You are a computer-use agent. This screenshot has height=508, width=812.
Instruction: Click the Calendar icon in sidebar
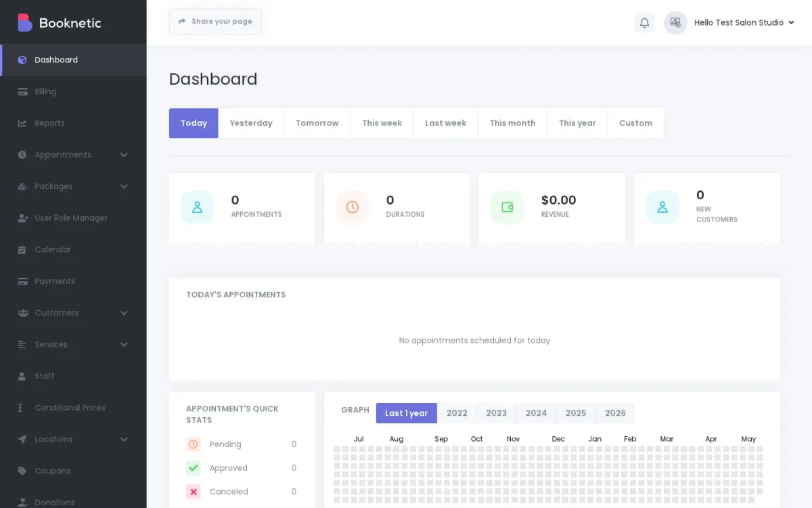(x=22, y=250)
